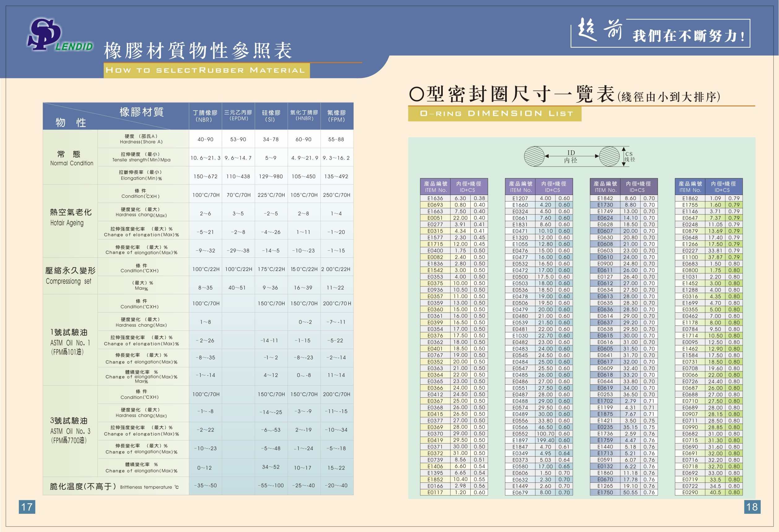
Task: Click the 橡膠材質物性參照表 title
Action: (x=198, y=51)
